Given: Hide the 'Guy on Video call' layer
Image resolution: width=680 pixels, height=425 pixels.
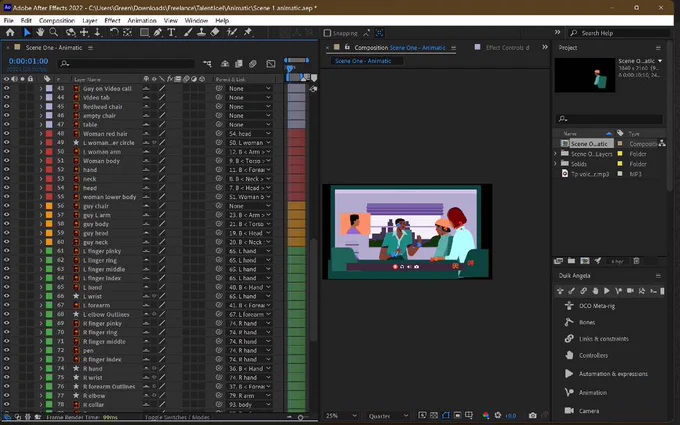Looking at the screenshot, I should tap(7, 88).
